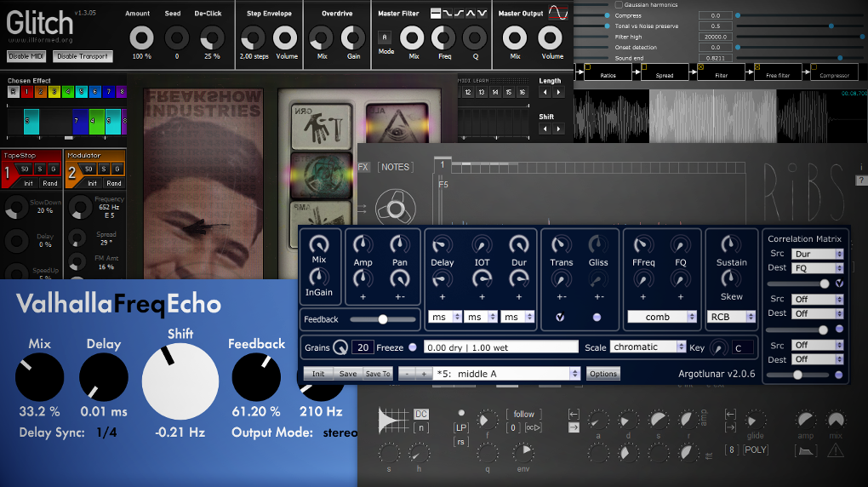Viewport: 868px width, 487px height.
Task: Click the sine wave icon beside Master Output
Action: pos(558,13)
